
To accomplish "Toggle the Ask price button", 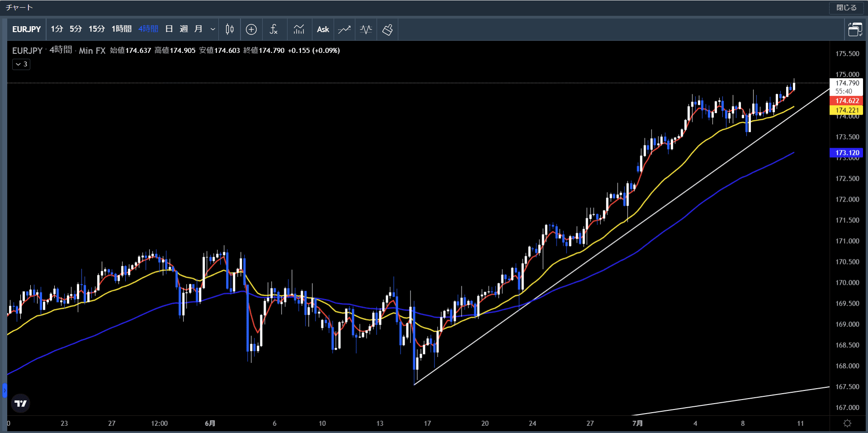I will (x=323, y=29).
